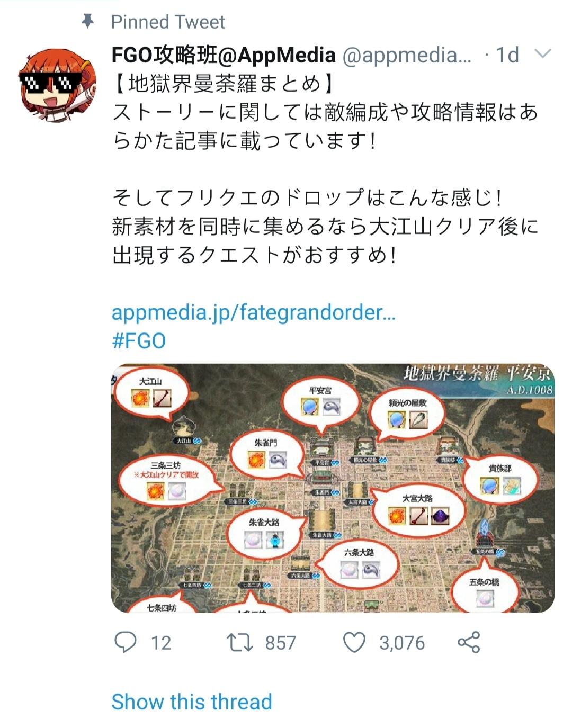The width and height of the screenshot is (572, 728).
Task: Click Show this thread
Action: [192, 702]
